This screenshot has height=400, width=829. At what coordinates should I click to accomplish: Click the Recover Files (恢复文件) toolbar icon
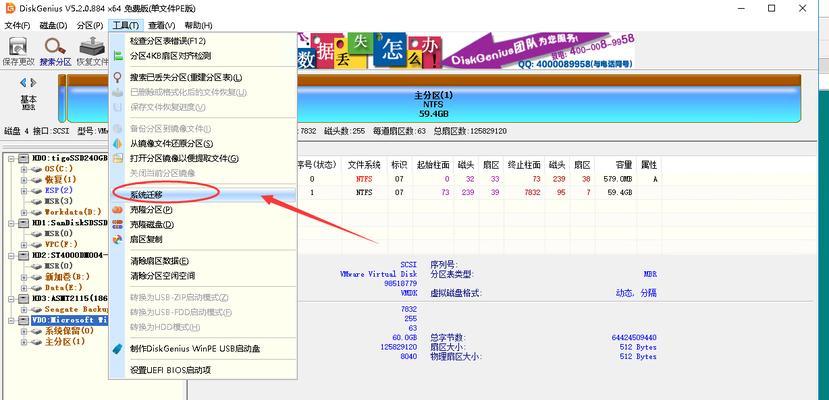point(91,46)
